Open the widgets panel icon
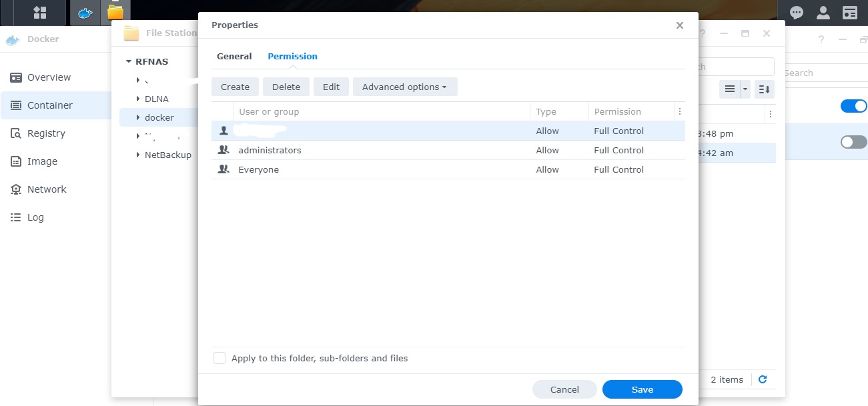The height and width of the screenshot is (406, 868). 849,13
